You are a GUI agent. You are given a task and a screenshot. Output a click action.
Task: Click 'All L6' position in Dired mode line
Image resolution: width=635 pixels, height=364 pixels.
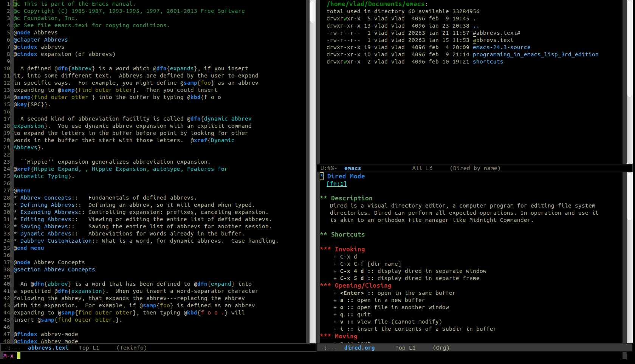422,168
